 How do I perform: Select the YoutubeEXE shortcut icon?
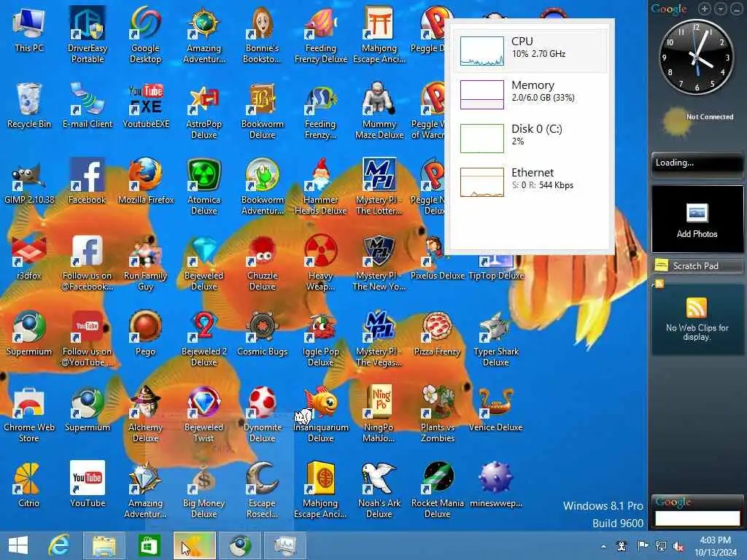pyautogui.click(x=146, y=106)
